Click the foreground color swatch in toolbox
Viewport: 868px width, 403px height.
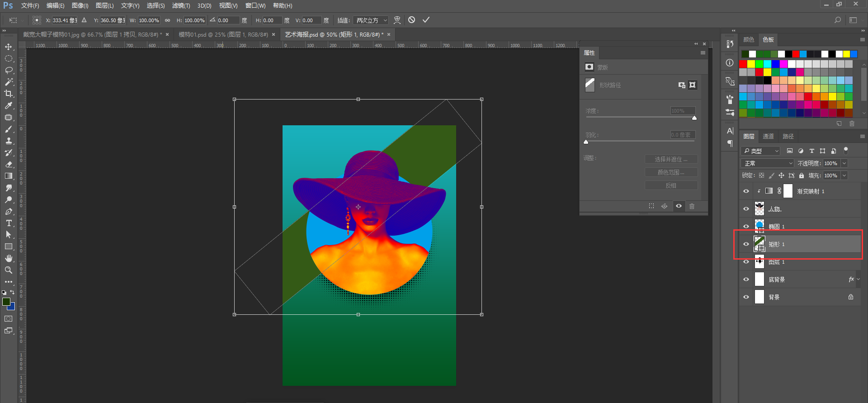click(6, 302)
